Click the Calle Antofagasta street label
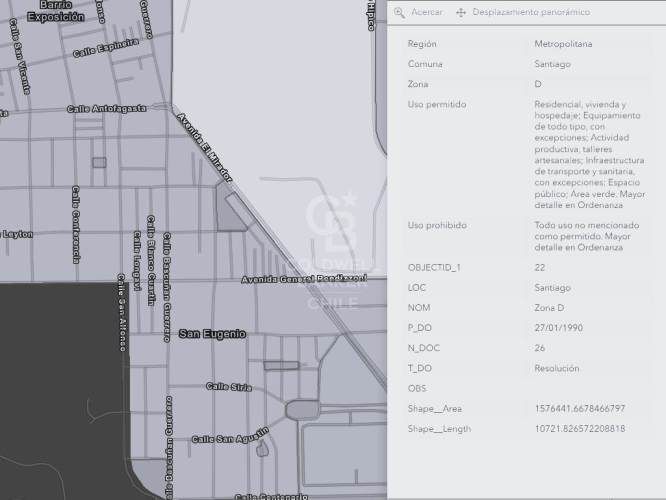Screen dimensions: 666x500 pos(107,108)
